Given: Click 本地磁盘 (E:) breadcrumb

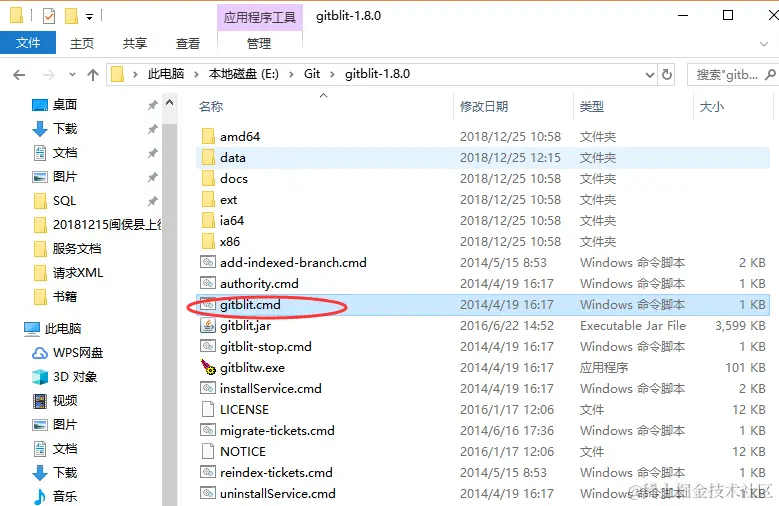Looking at the screenshot, I should (x=243, y=74).
